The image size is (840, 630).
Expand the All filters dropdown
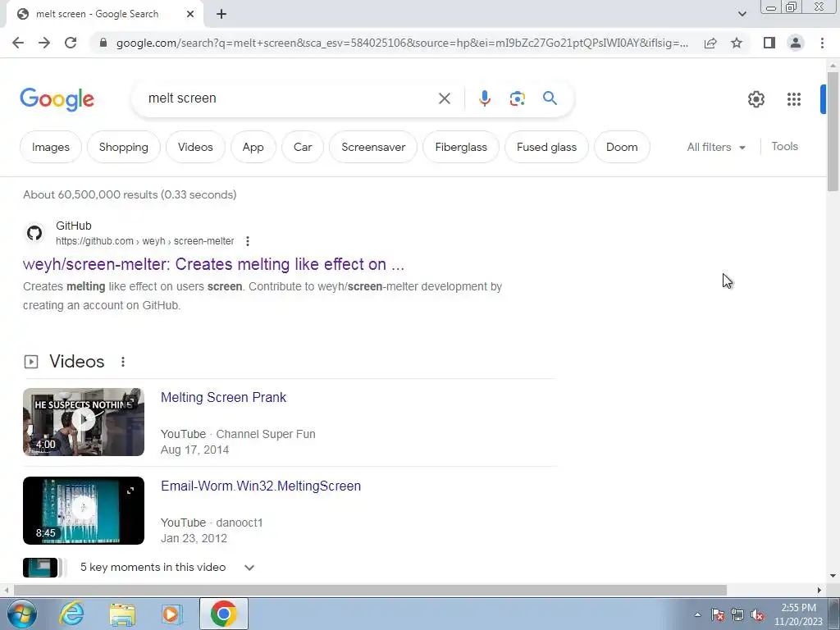[716, 148]
